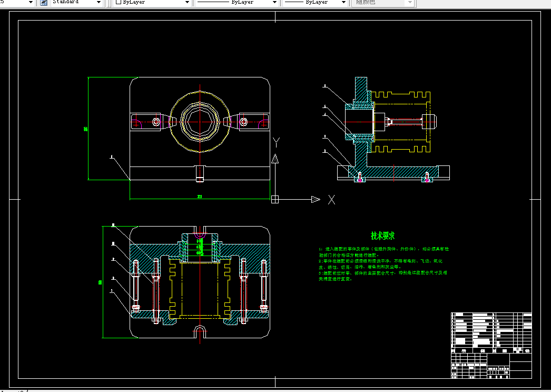Open the leftmost style dropdown ending in 5
Viewport: 551px width, 392px height.
tap(31, 3)
